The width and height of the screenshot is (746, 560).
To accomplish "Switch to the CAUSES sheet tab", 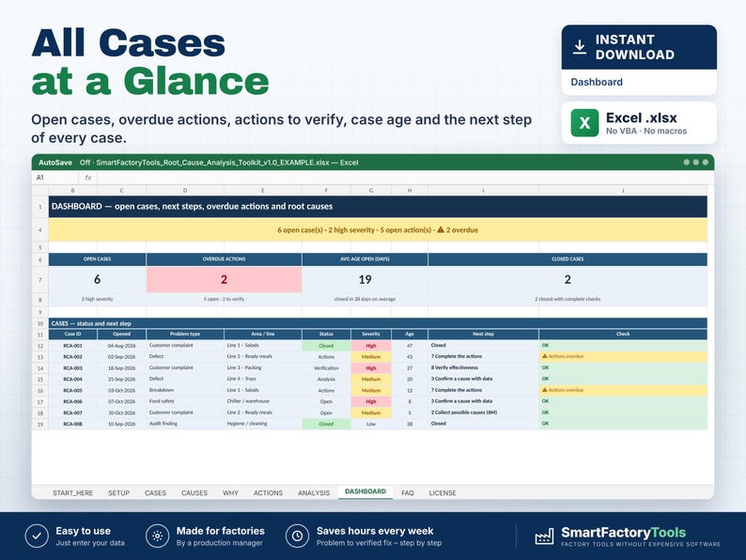I will point(194,493).
